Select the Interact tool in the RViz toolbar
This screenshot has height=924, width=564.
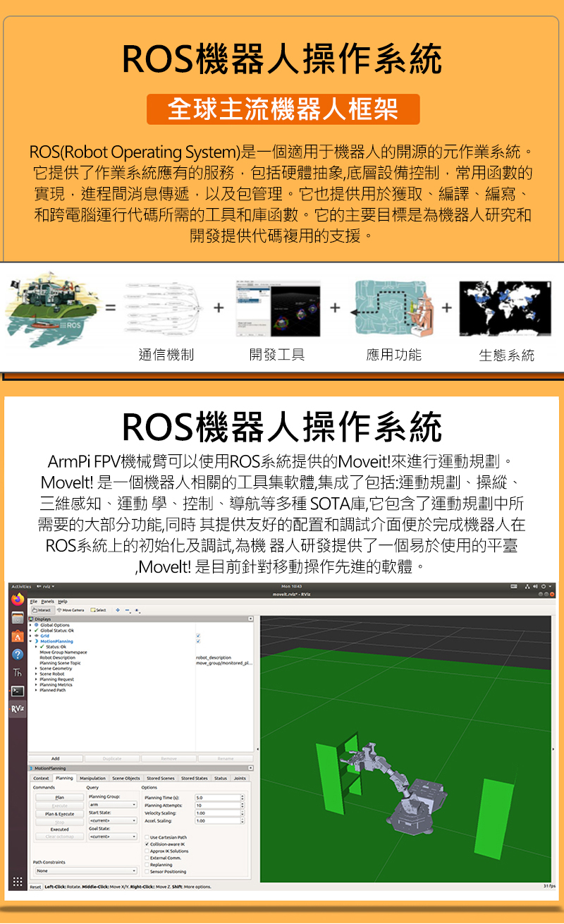tap(42, 610)
